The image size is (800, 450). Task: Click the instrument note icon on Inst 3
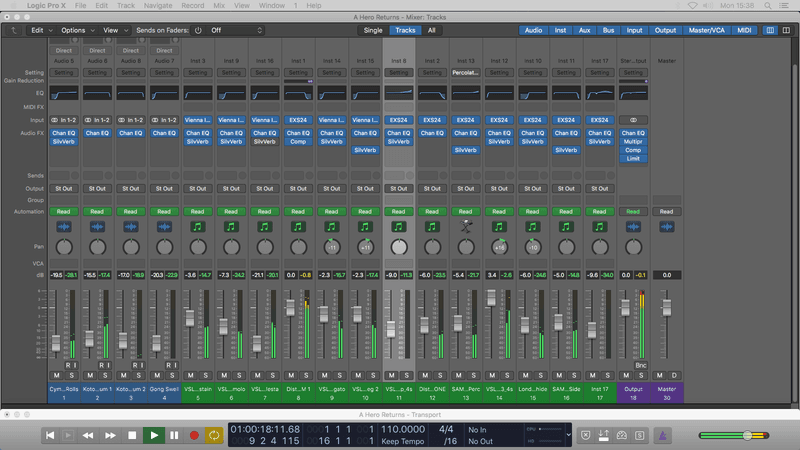(x=197, y=227)
